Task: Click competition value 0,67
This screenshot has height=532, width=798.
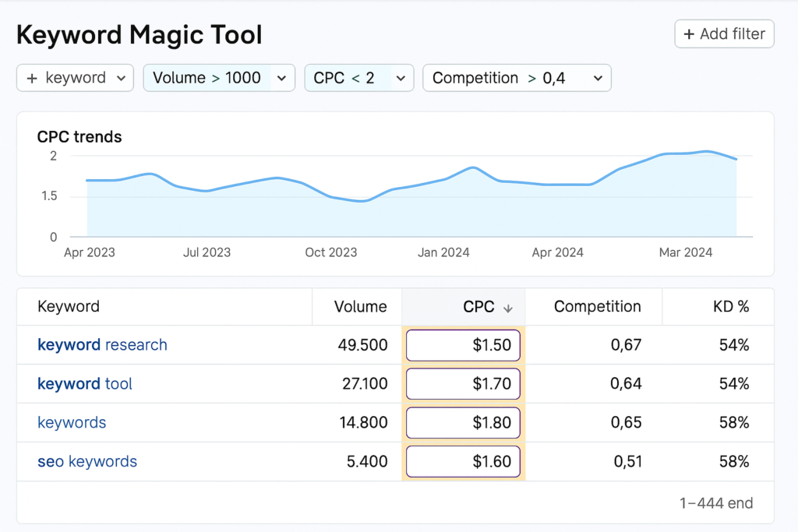Action: tap(626, 345)
